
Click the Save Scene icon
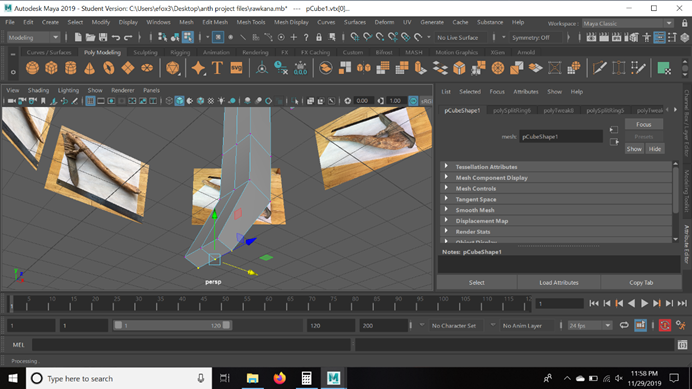[x=103, y=38]
